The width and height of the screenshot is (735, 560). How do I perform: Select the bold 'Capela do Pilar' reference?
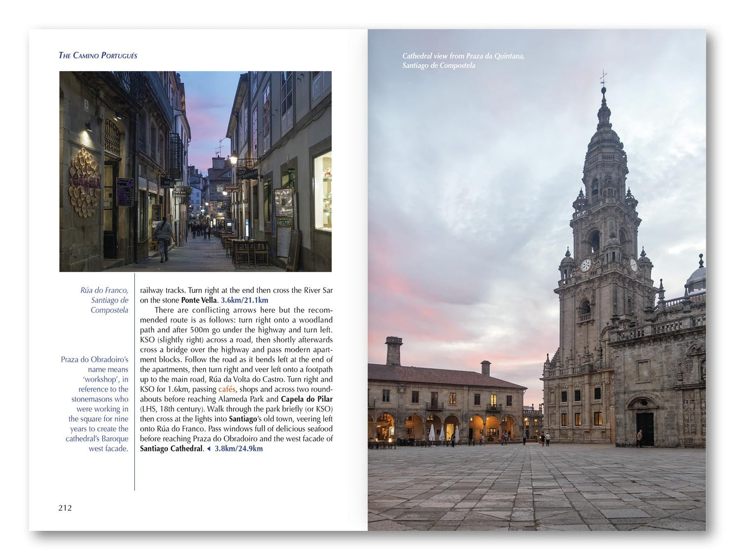click(x=306, y=399)
